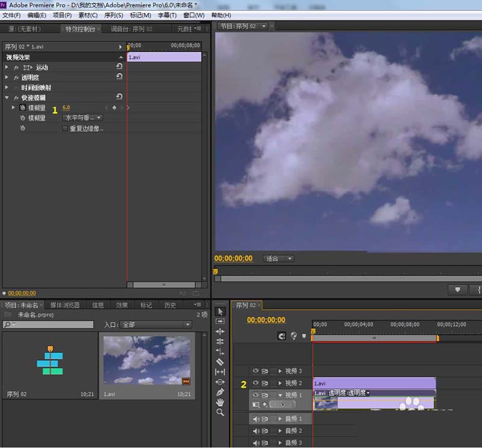Image resolution: width=482 pixels, height=448 pixels.
Task: Expand the 运动 effect properties
Action: [7, 67]
